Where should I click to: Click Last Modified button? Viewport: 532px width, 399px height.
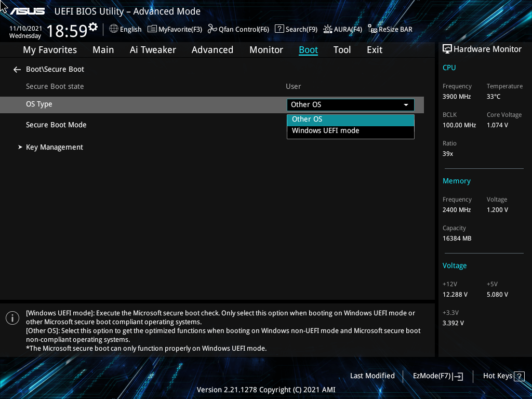tap(372, 376)
